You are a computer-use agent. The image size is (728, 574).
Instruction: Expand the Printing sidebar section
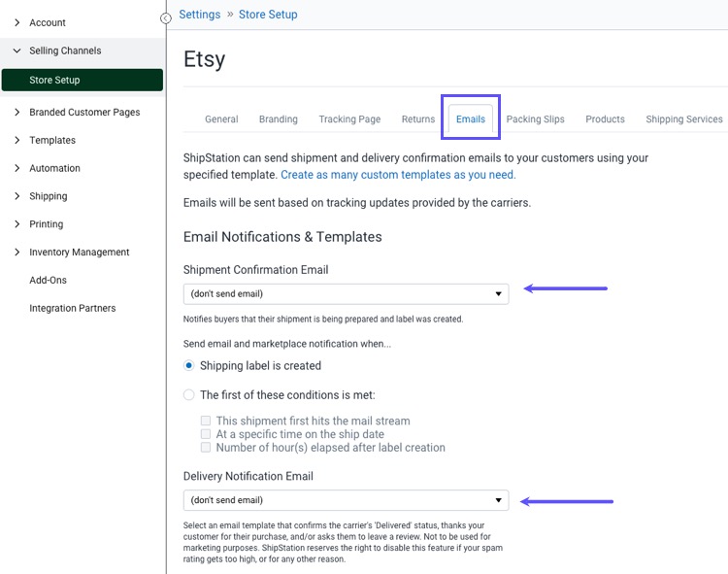17,224
